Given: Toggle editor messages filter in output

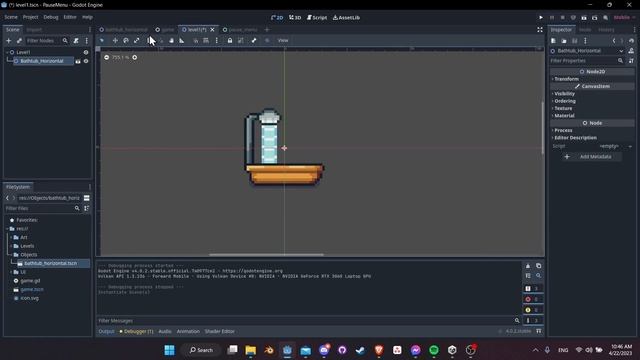Looking at the screenshot, I should 533,320.
